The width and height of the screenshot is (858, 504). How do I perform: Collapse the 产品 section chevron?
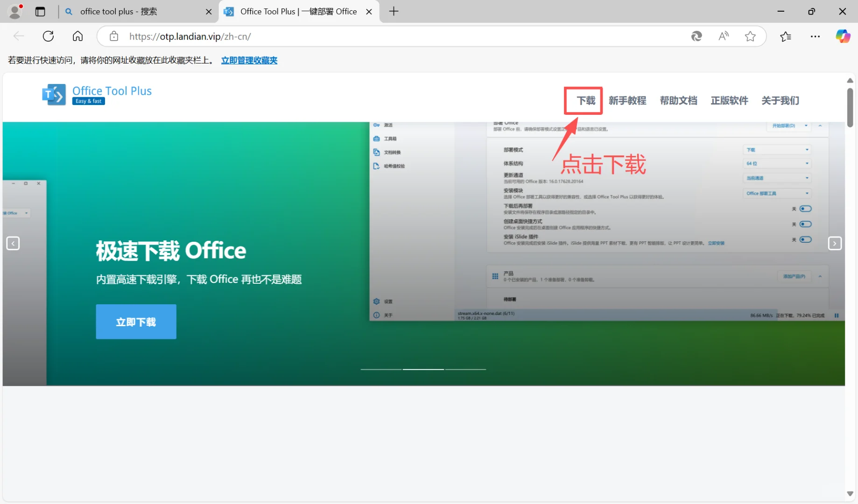coord(820,276)
